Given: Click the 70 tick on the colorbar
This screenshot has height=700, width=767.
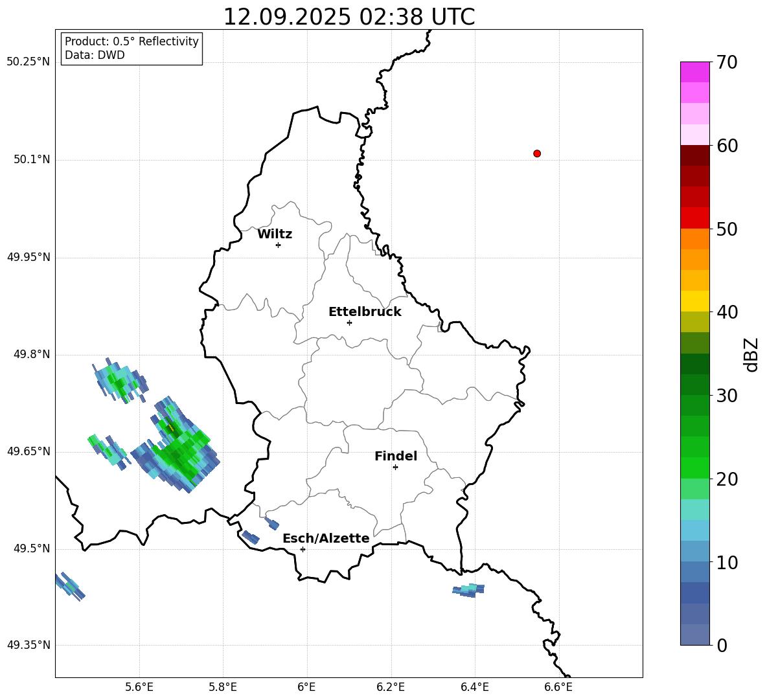Looking at the screenshot, I should point(727,62).
